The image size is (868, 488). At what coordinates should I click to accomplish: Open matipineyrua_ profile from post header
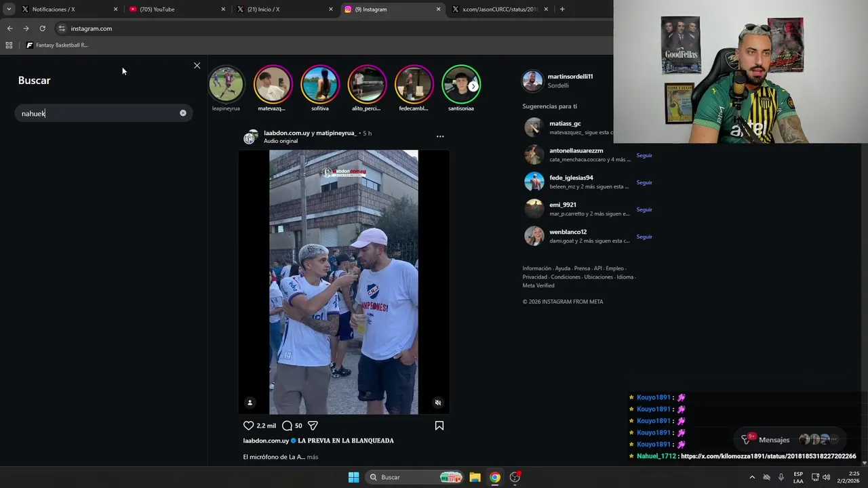coord(336,133)
